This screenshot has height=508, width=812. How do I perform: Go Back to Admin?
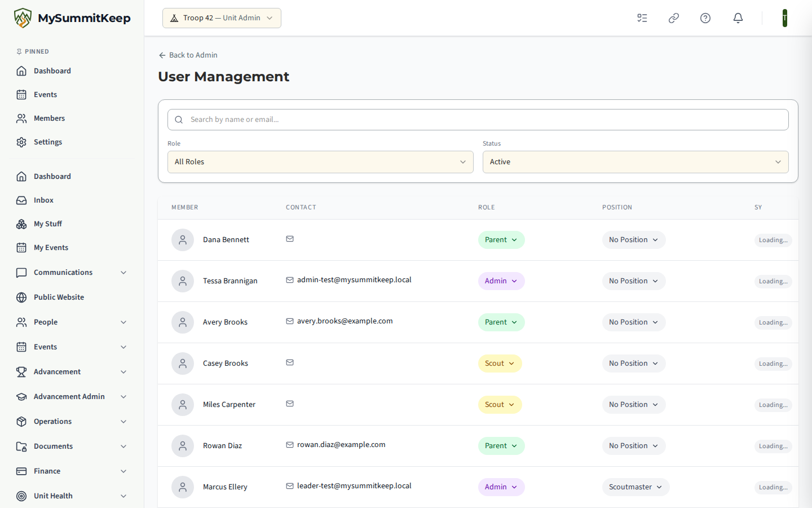[x=188, y=55]
